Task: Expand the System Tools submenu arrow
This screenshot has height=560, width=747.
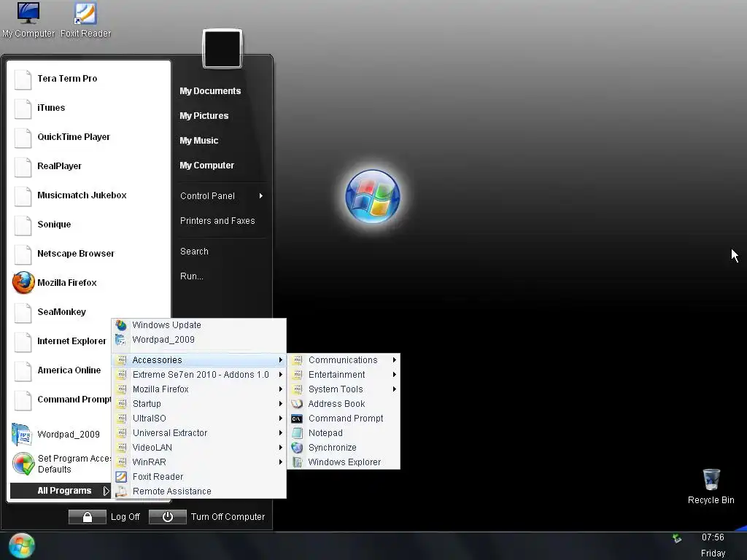Action: (x=395, y=389)
